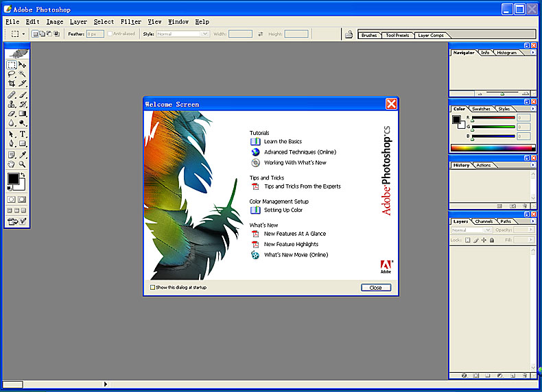This screenshot has width=542, height=392.
Task: Open Learn the Basics tutorial link
Action: coord(283,141)
